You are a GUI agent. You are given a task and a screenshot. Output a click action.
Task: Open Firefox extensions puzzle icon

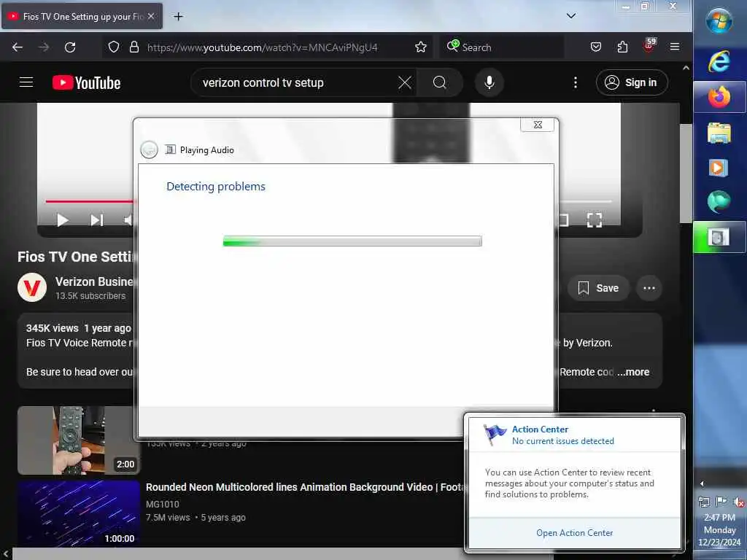point(622,47)
